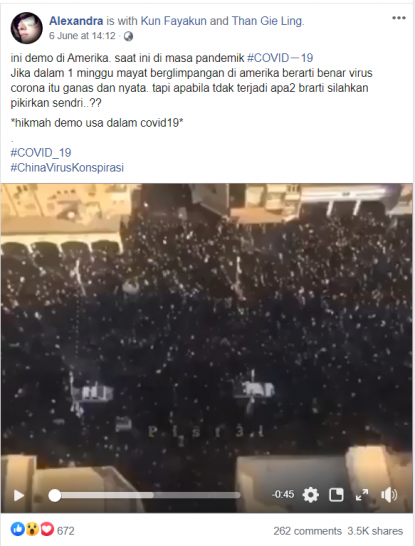
Task: Click the #COVID—19 hashtag in the text
Action: 280,58
